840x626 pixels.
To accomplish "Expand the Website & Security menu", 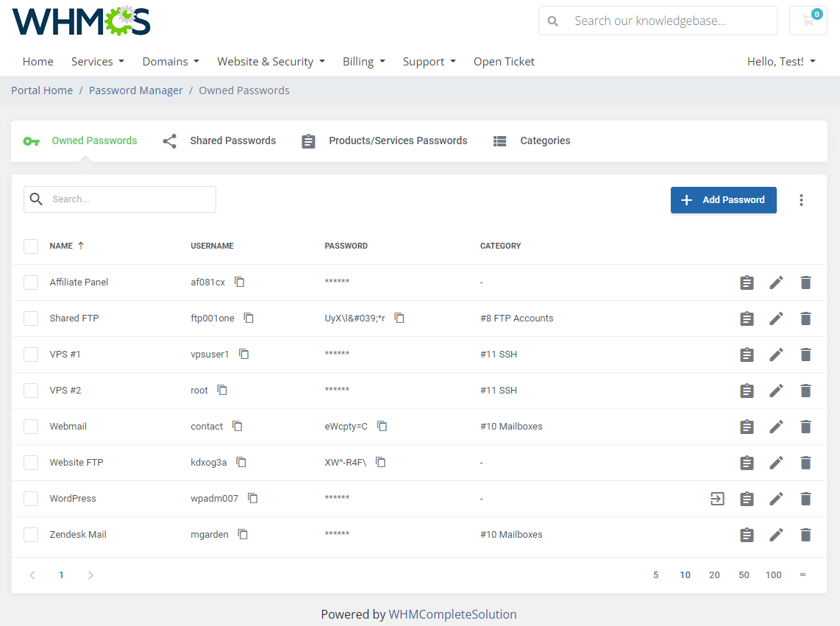I will coord(271,62).
